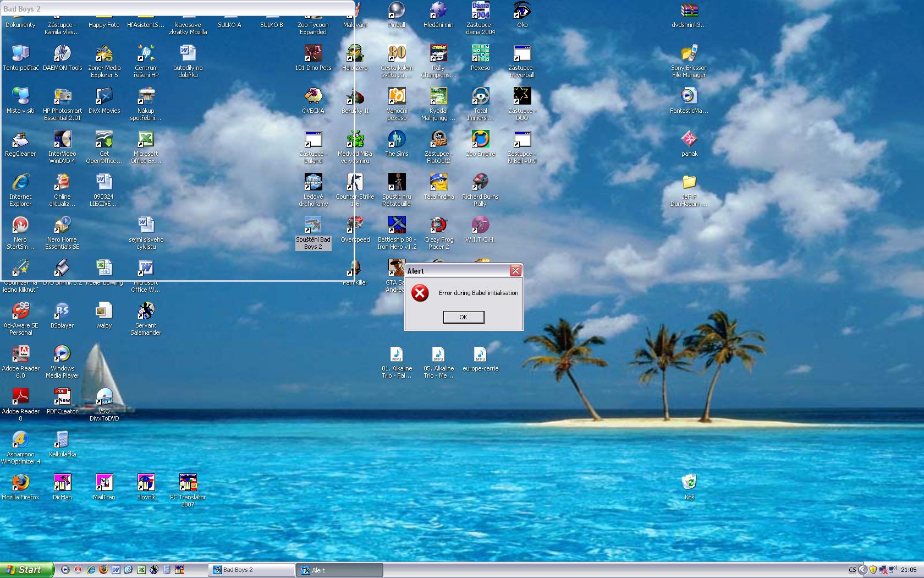Viewport: 924px width, 578px height.
Task: Open the dvdshrink3 archive icon
Action: [689, 11]
